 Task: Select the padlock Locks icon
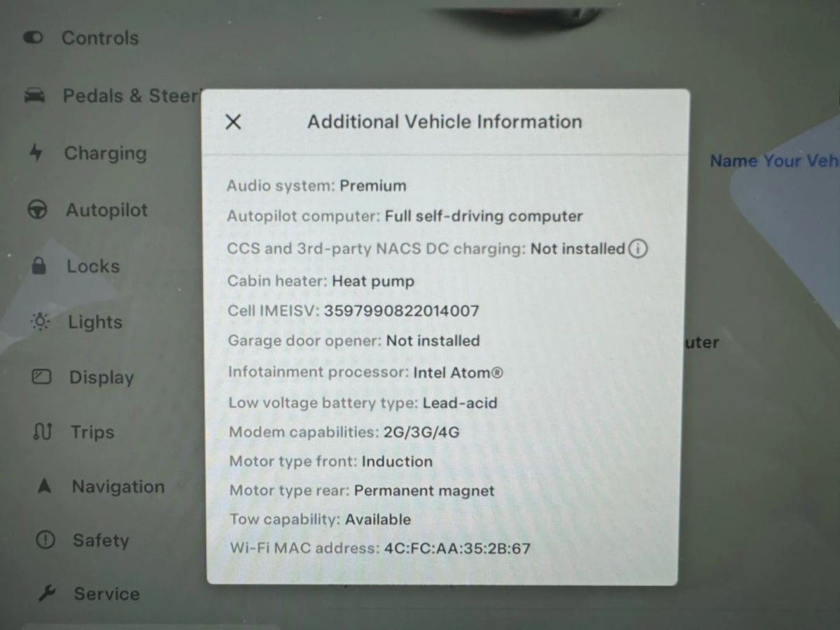pyautogui.click(x=39, y=266)
